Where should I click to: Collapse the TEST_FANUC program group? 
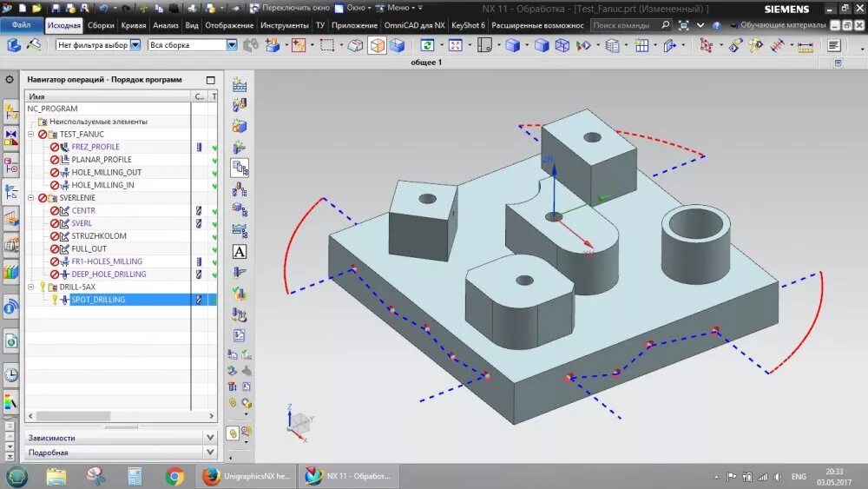(x=31, y=134)
